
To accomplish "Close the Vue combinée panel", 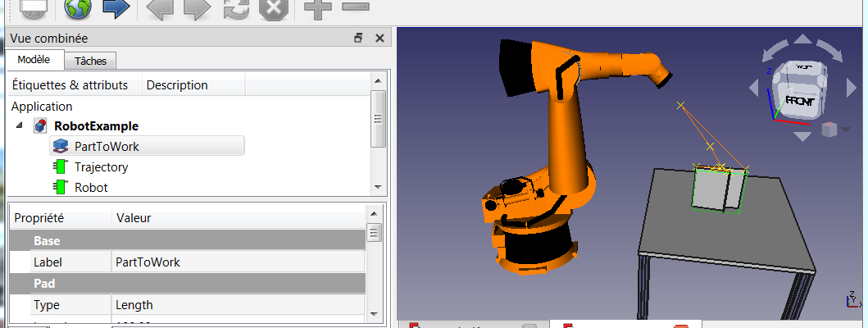I will [x=379, y=38].
